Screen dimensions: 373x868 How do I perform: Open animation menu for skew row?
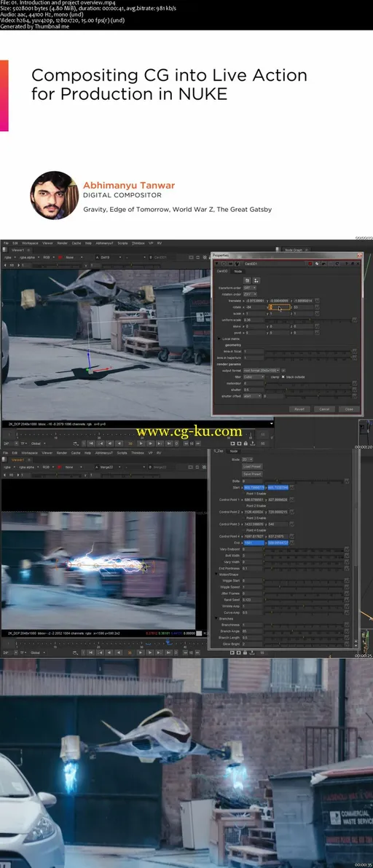pyautogui.click(x=317, y=327)
